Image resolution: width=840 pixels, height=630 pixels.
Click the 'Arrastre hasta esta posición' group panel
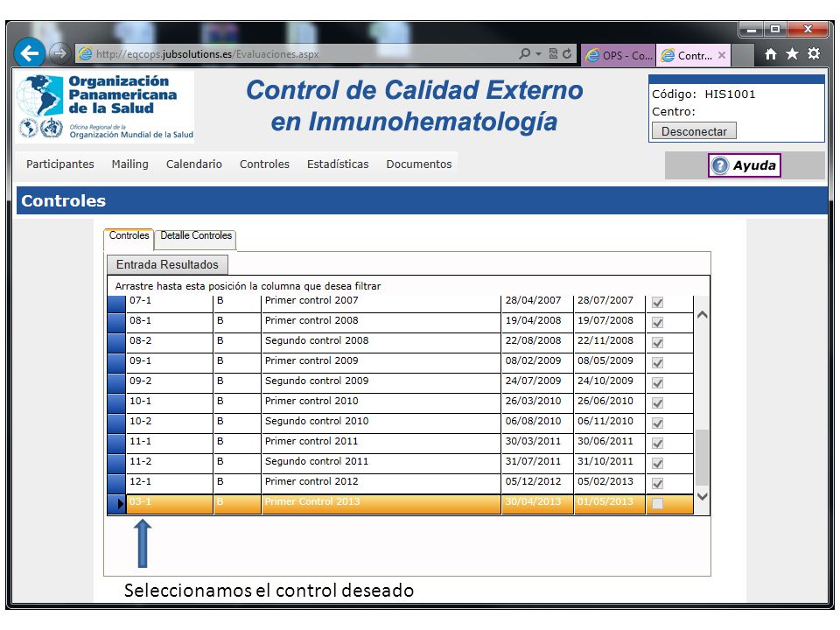(409, 286)
